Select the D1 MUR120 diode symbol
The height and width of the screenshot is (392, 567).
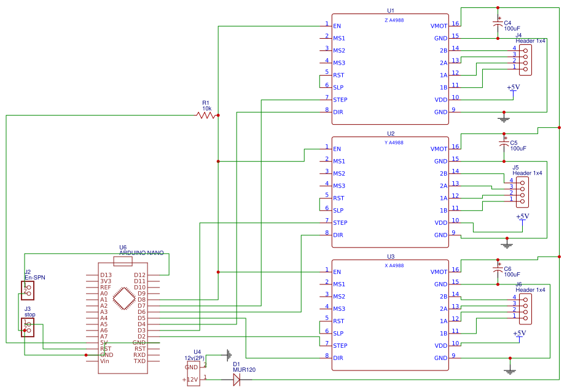[x=236, y=381]
